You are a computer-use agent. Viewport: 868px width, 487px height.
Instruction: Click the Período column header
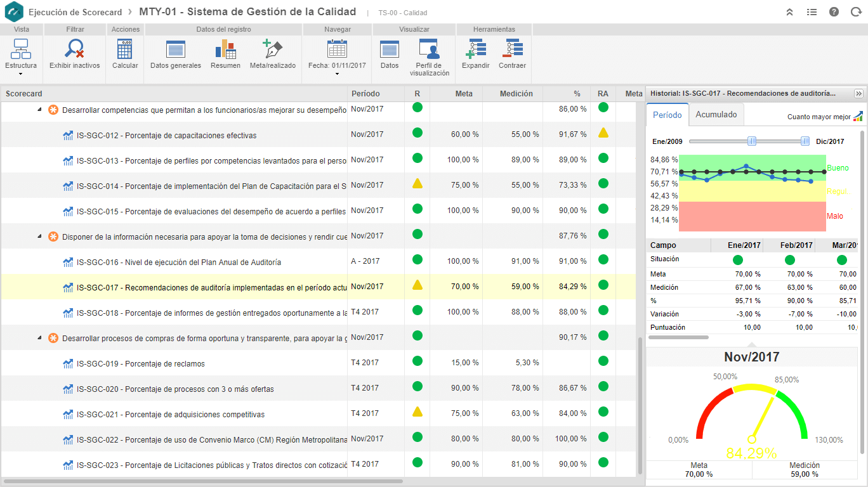pos(376,94)
